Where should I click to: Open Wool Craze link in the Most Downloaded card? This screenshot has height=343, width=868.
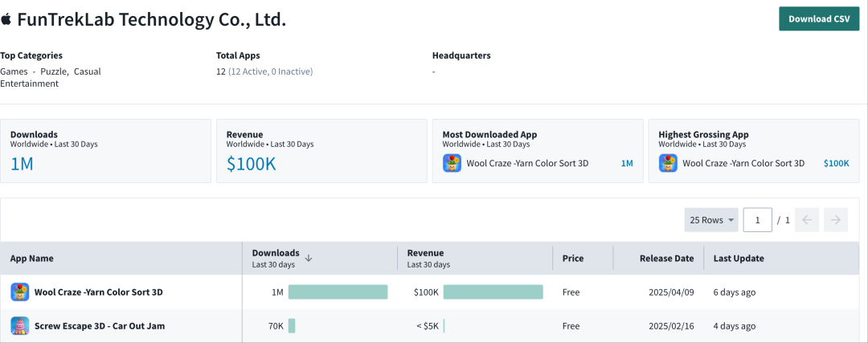527,163
